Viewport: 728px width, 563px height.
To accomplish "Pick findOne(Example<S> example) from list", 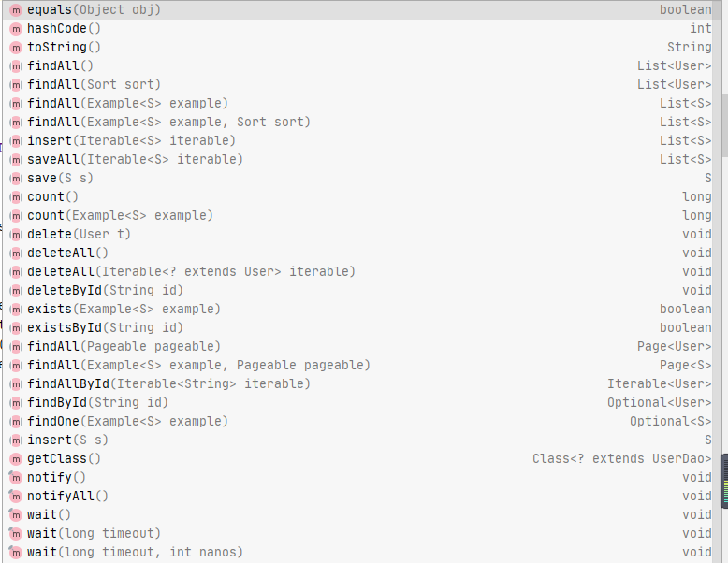I will point(128,421).
